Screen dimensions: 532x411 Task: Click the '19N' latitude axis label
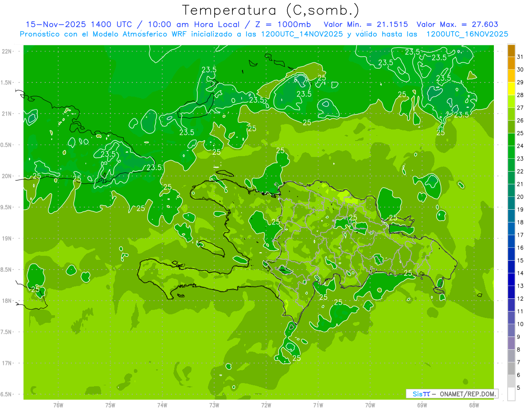7,239
